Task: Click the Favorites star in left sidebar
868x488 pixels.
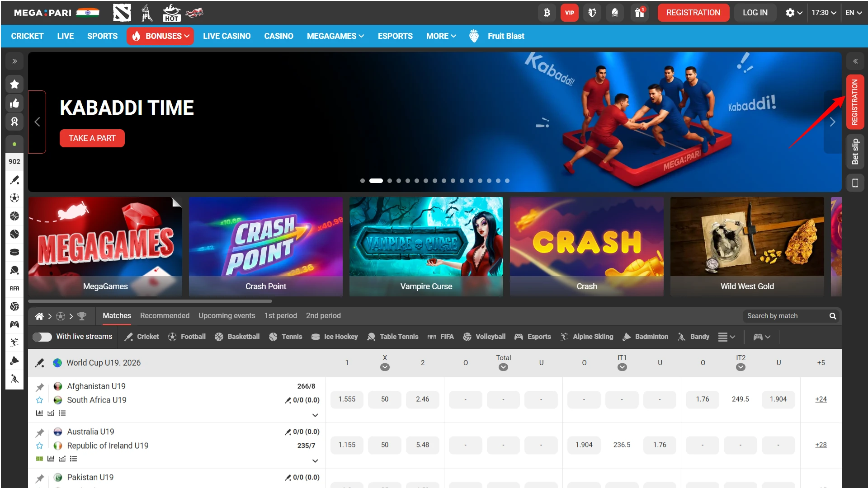Action: coord(14,84)
